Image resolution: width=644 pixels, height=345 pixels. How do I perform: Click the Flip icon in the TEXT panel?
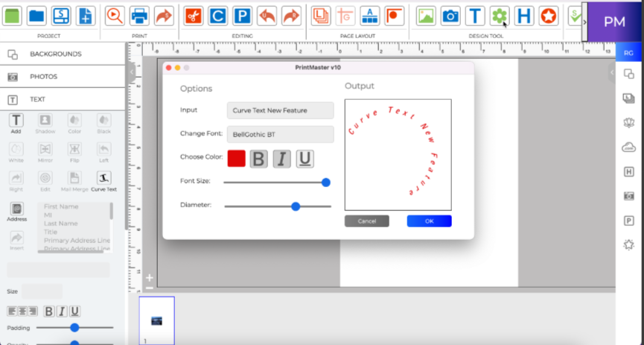point(74,149)
